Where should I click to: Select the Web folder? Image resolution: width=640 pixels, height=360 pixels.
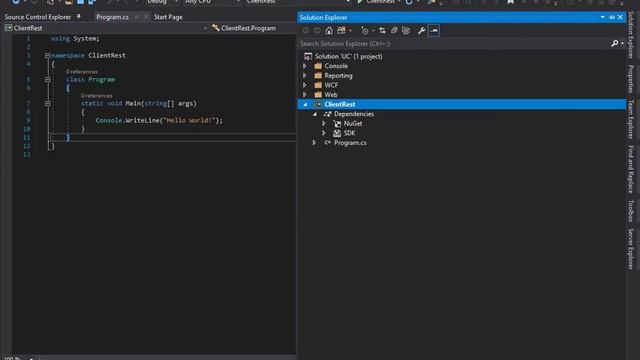331,95
